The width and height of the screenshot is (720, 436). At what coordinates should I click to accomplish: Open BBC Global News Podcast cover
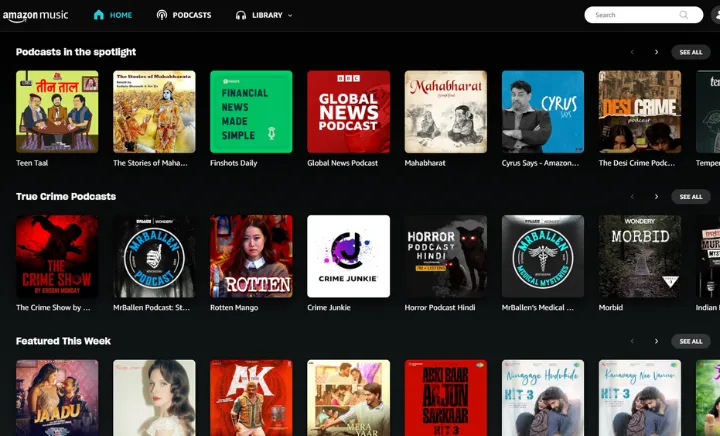point(349,112)
